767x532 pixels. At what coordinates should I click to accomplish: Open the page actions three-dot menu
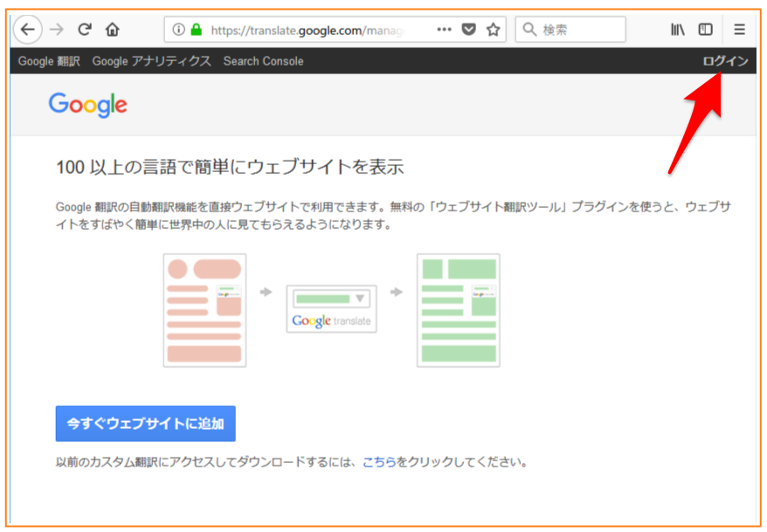click(x=444, y=30)
